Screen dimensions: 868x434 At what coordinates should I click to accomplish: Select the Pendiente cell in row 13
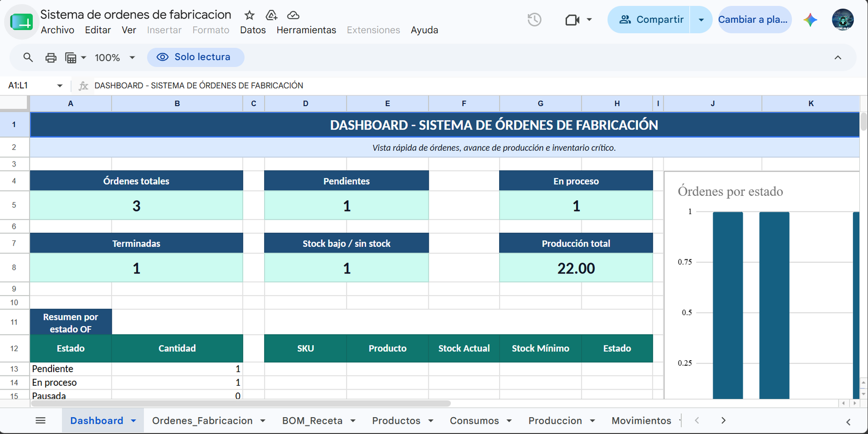(71, 369)
